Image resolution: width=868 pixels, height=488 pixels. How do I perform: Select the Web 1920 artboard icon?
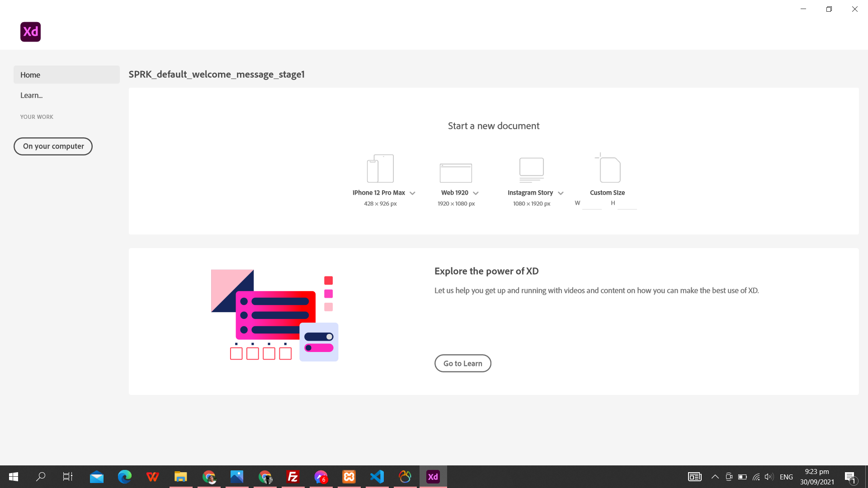456,173
